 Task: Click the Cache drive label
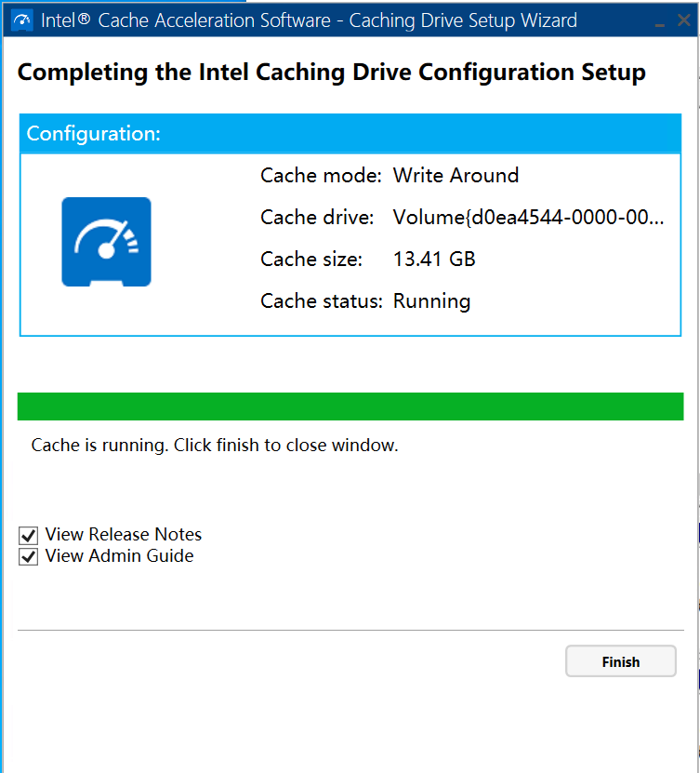click(317, 218)
